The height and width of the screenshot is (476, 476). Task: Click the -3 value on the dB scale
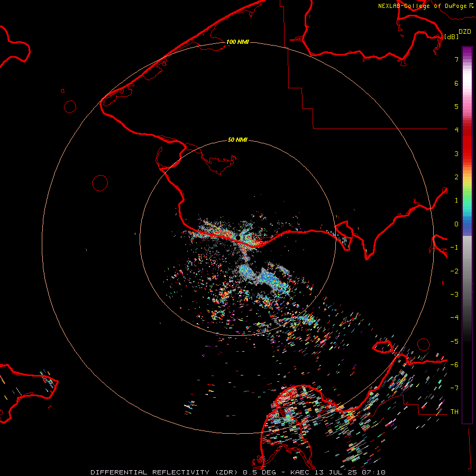point(454,294)
